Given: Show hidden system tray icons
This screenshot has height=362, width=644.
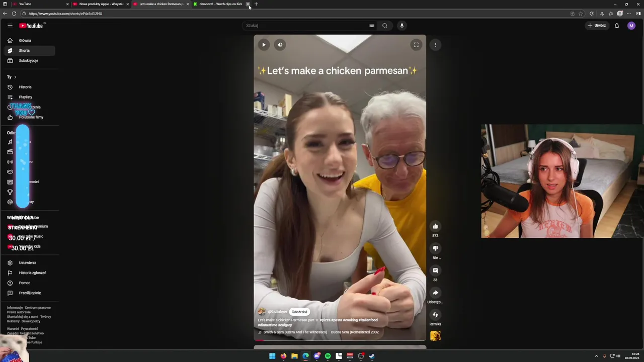Looking at the screenshot, I should (596, 356).
